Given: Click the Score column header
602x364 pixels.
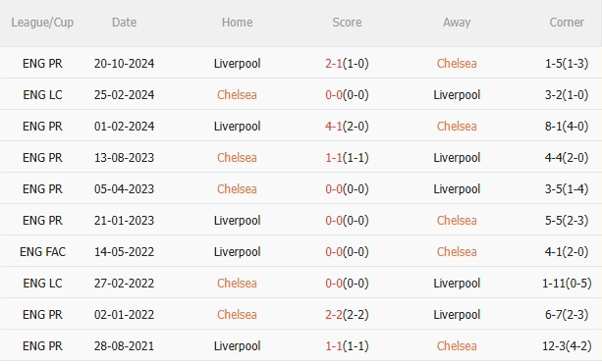Looking at the screenshot, I should pos(347,23).
